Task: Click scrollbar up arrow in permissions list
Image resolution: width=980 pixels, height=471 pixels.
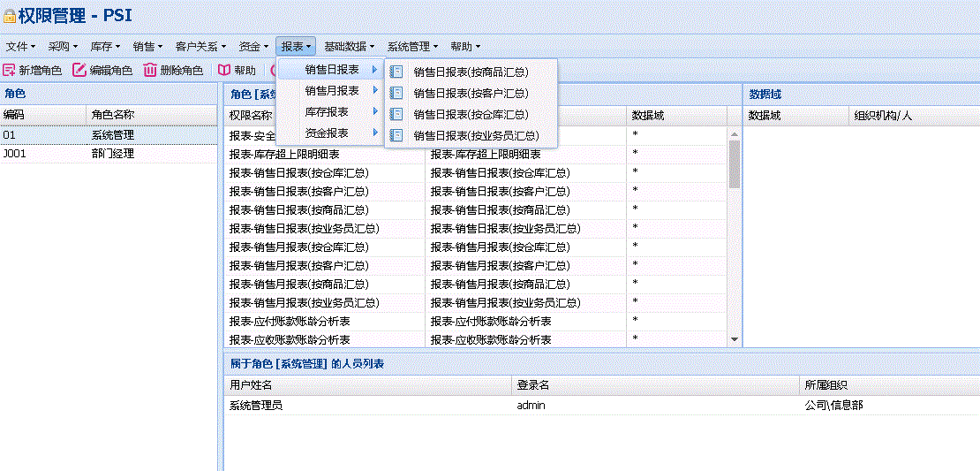Action: [735, 133]
